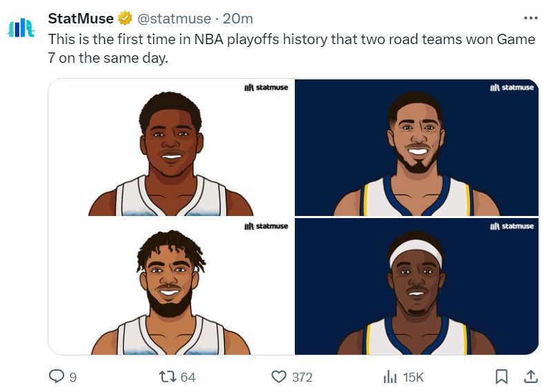
Task: Share the tweet via upload icon
Action: (x=530, y=377)
